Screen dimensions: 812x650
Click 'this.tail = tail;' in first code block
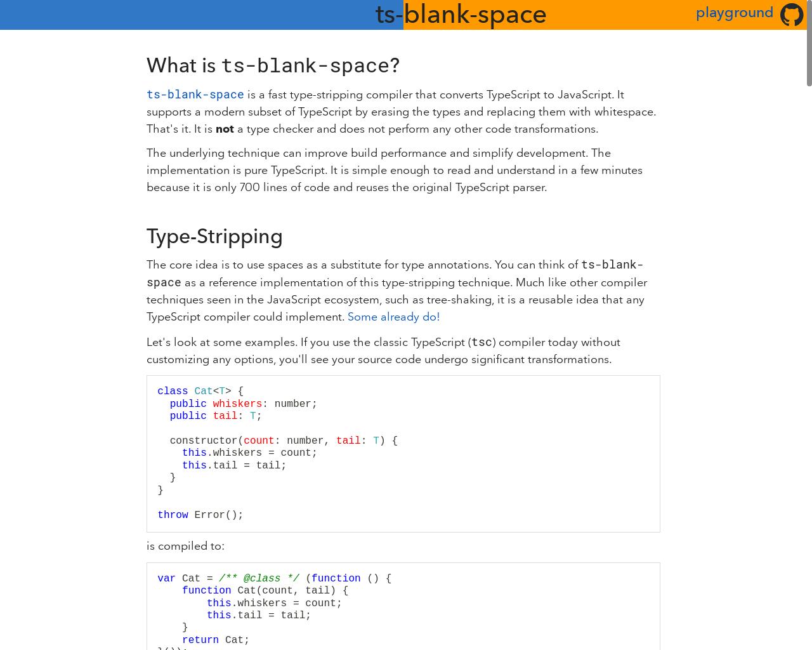click(234, 466)
